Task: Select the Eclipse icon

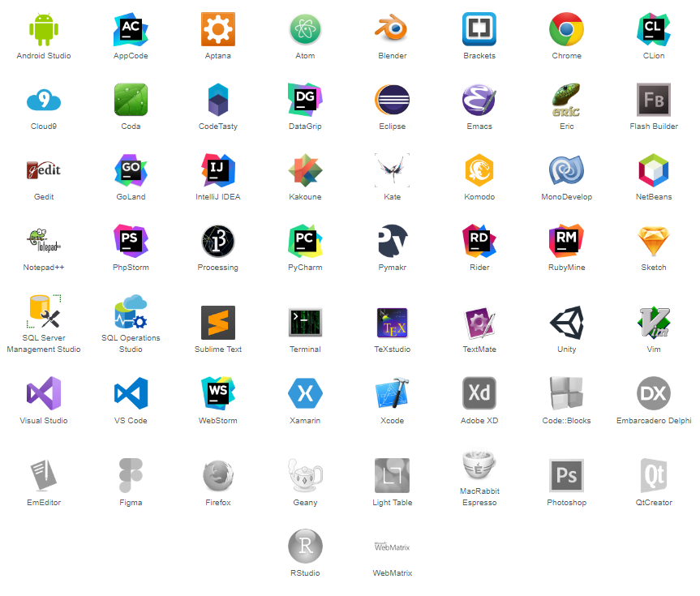Action: (x=392, y=100)
